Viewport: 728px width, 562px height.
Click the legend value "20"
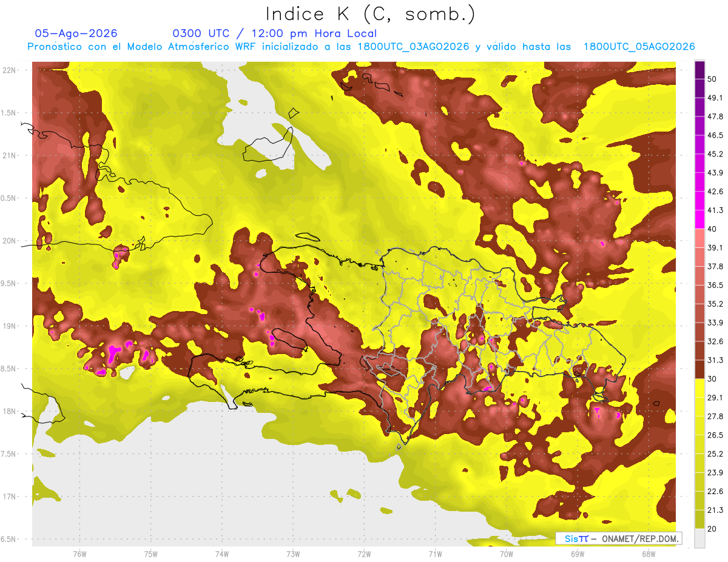pyautogui.click(x=712, y=529)
